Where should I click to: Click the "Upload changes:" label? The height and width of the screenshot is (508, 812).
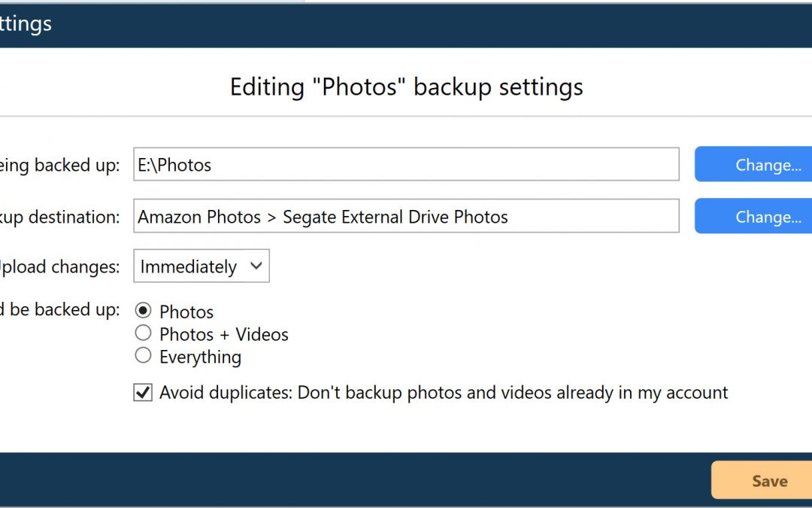59,266
